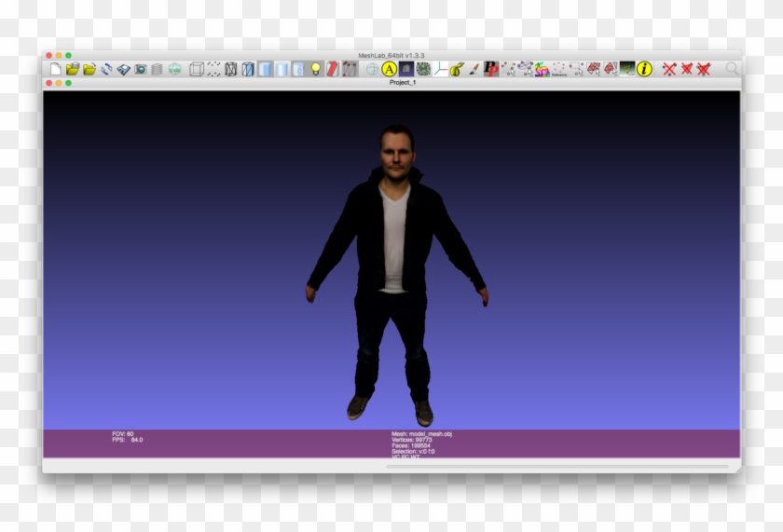Switch to points render mode
The height and width of the screenshot is (532, 783).
[x=213, y=69]
